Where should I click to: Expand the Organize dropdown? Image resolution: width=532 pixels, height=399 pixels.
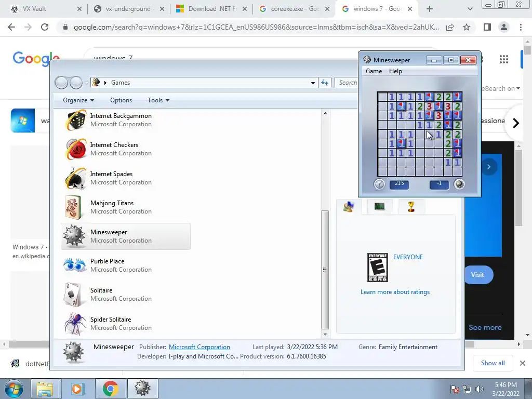78,100
